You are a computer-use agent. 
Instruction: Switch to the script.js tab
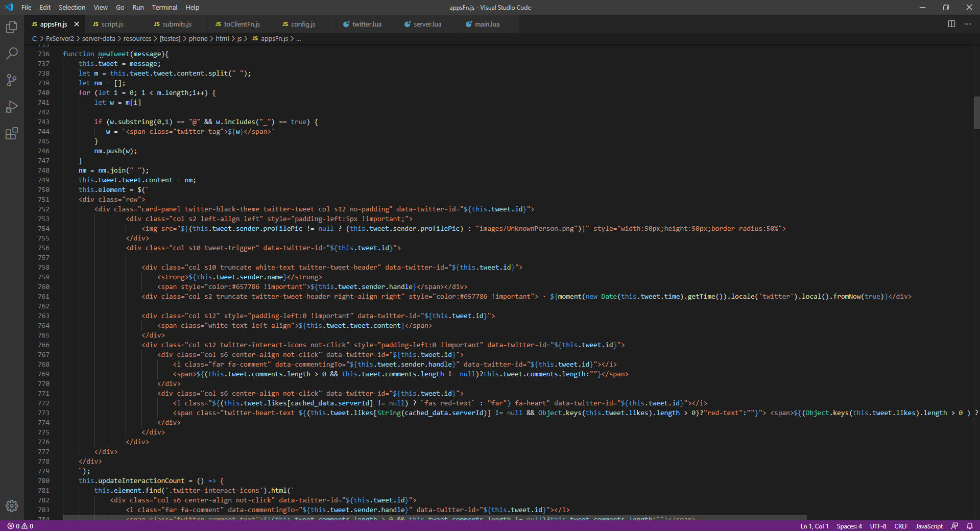pyautogui.click(x=113, y=23)
